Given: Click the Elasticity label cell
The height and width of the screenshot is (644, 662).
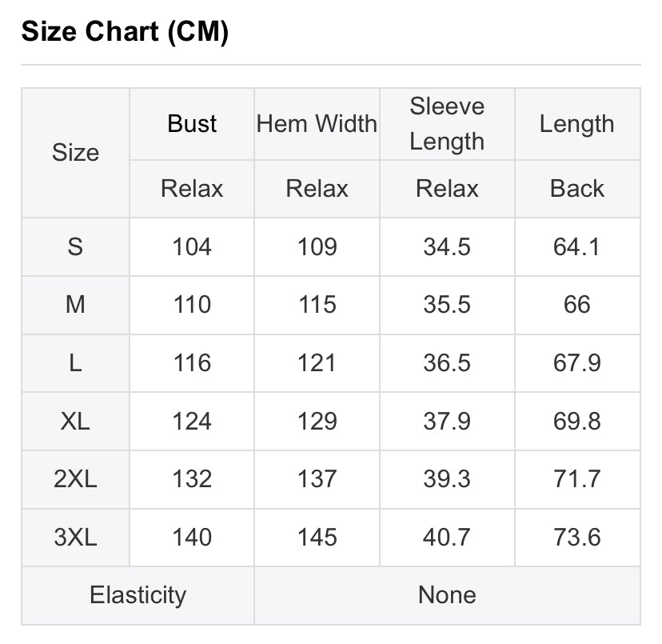Looking at the screenshot, I should pos(138,595).
